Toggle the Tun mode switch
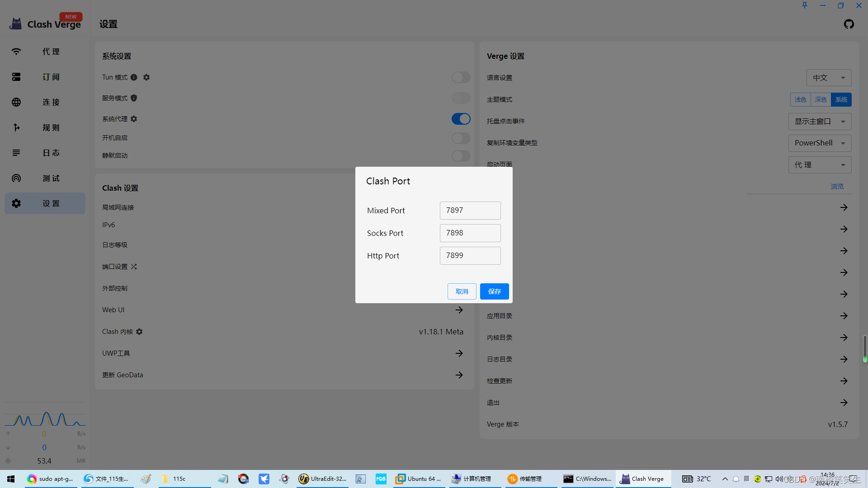 click(461, 77)
